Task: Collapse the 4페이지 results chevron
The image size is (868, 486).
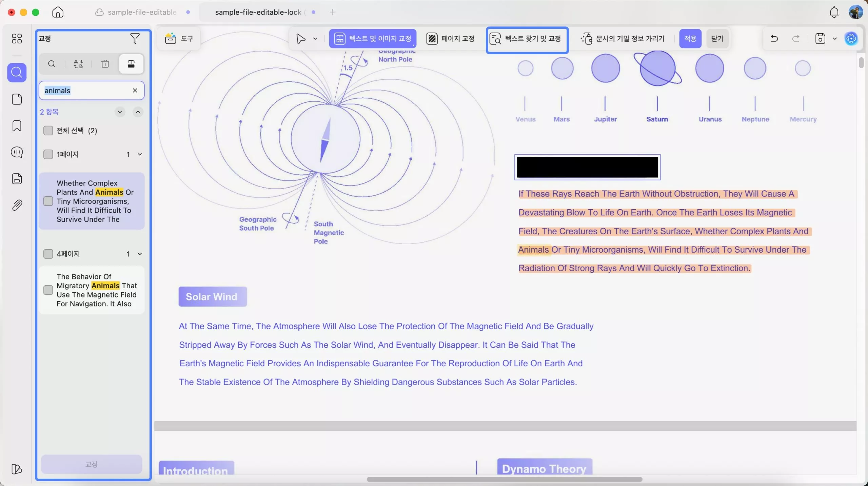Action: (x=140, y=254)
